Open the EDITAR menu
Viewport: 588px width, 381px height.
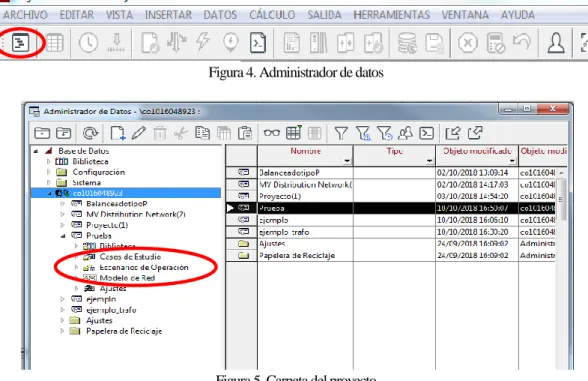pyautogui.click(x=76, y=15)
